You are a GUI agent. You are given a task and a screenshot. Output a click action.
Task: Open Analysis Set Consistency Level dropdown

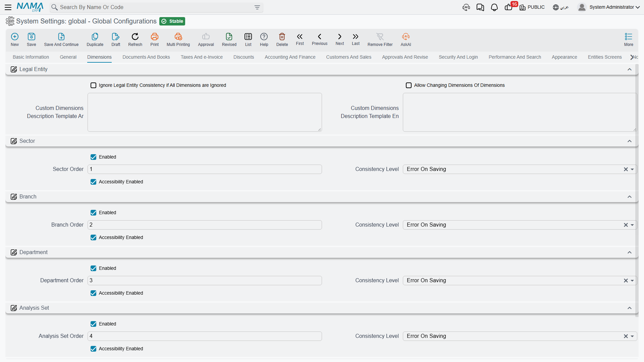click(x=632, y=337)
